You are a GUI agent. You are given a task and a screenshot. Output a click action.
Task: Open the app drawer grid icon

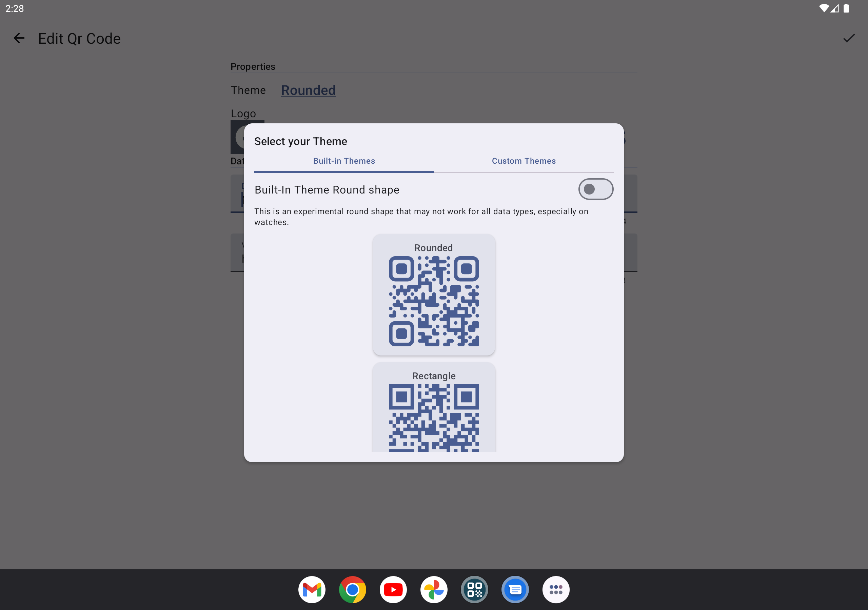[x=556, y=589]
